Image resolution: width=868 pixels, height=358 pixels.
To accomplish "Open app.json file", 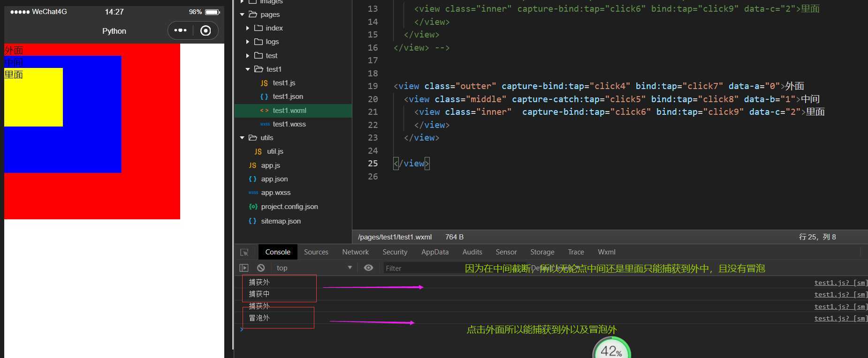I will click(274, 179).
